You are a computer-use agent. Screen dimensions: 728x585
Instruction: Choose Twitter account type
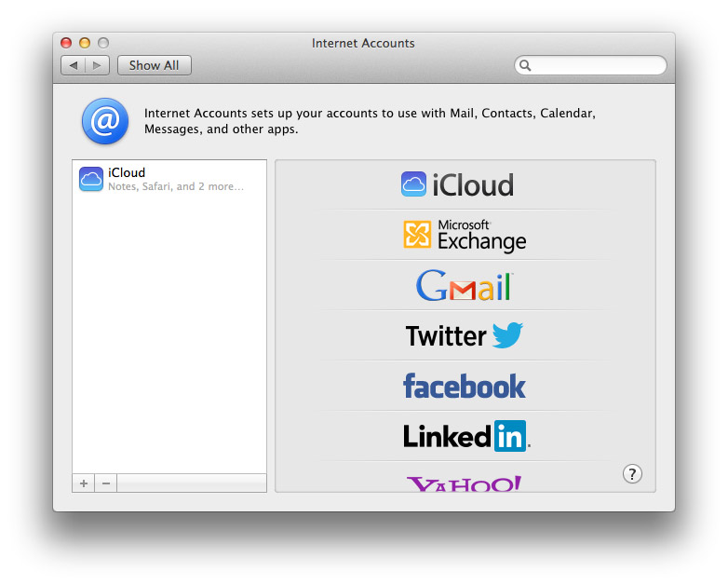(465, 335)
